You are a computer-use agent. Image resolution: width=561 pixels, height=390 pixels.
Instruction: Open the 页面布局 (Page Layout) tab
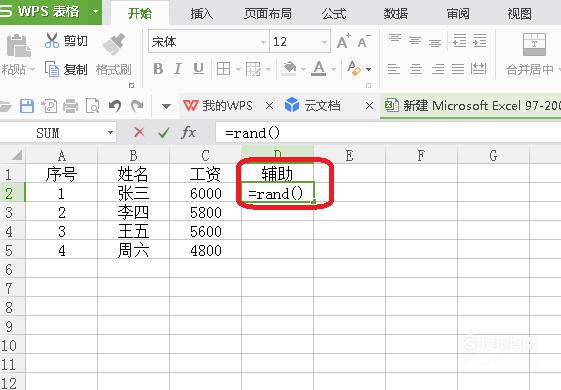pyautogui.click(x=268, y=14)
